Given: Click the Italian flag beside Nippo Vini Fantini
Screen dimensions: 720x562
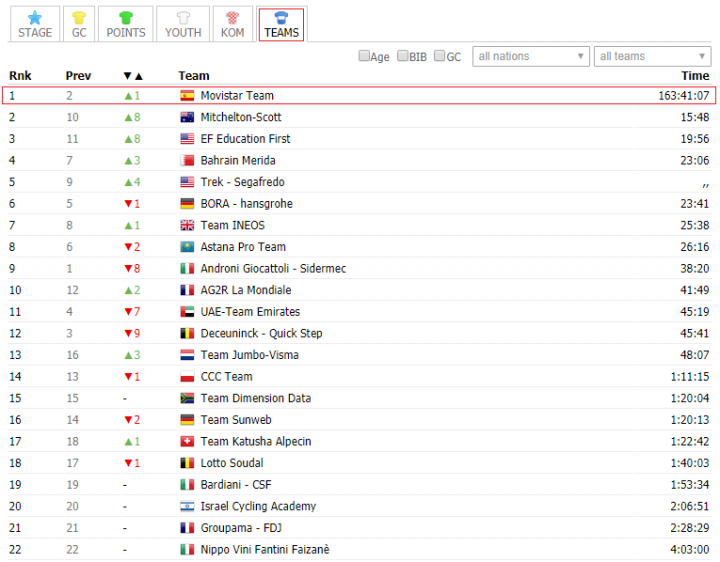Looking at the screenshot, I should point(187,550).
